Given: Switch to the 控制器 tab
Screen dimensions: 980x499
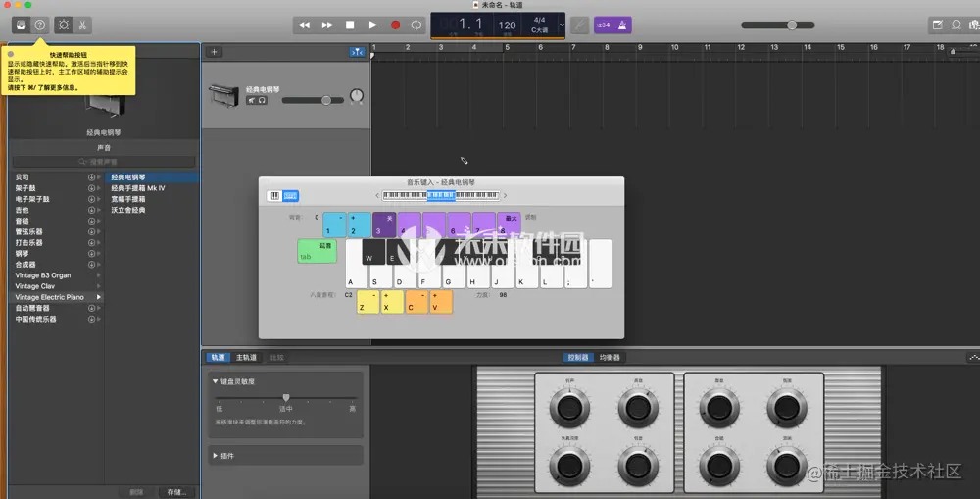Looking at the screenshot, I should [578, 358].
